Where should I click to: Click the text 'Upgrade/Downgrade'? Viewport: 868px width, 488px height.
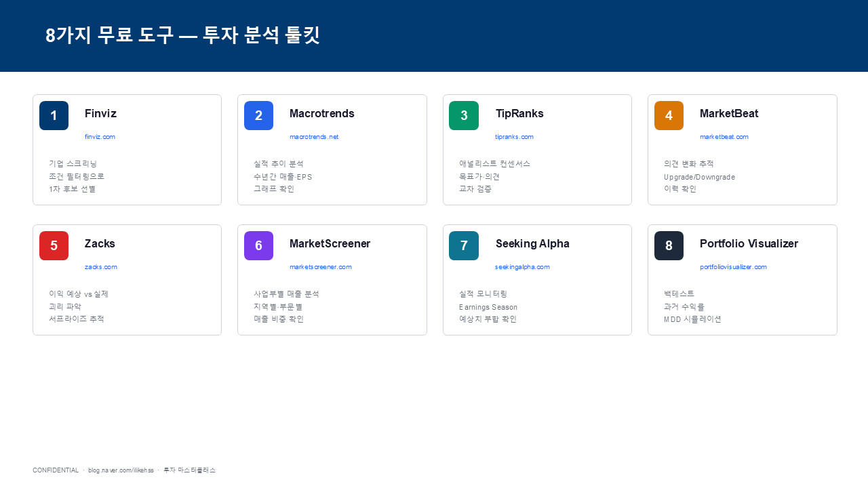pos(699,177)
